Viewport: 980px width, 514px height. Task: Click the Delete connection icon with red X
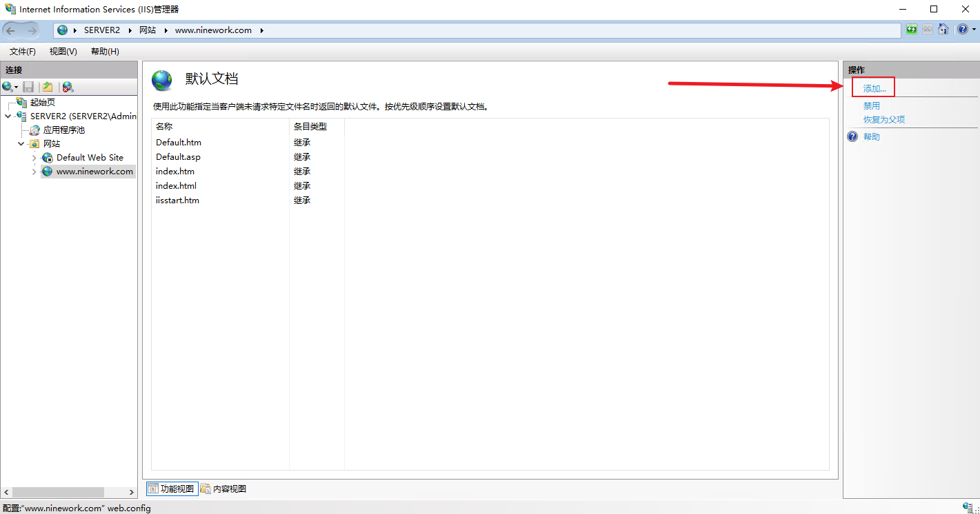coord(68,87)
